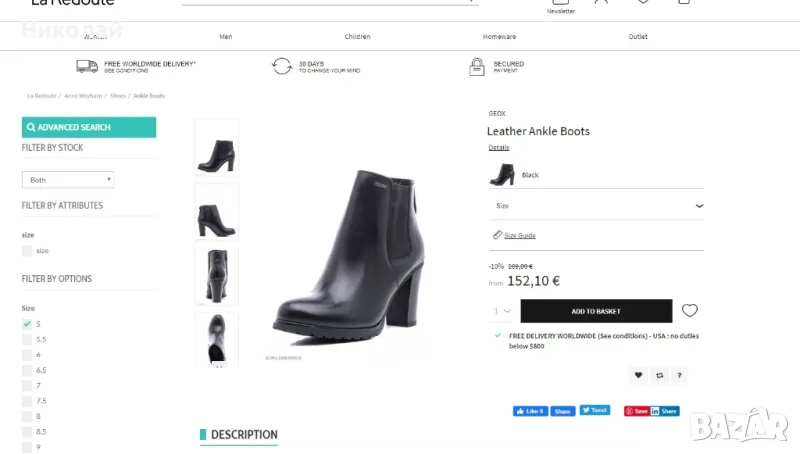Image resolution: width=800 pixels, height=454 pixels.
Task: Click the retweet-style compare arrows icon
Action: pyautogui.click(x=659, y=376)
